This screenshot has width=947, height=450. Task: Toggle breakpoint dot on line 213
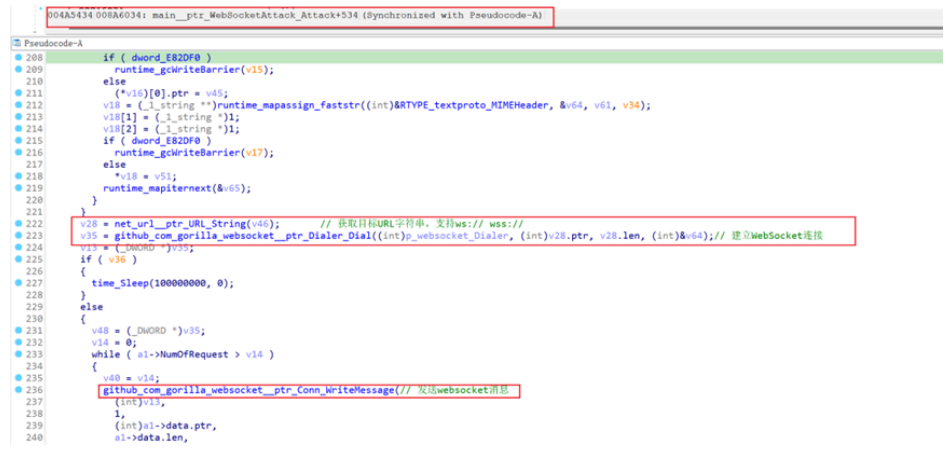pos(18,117)
